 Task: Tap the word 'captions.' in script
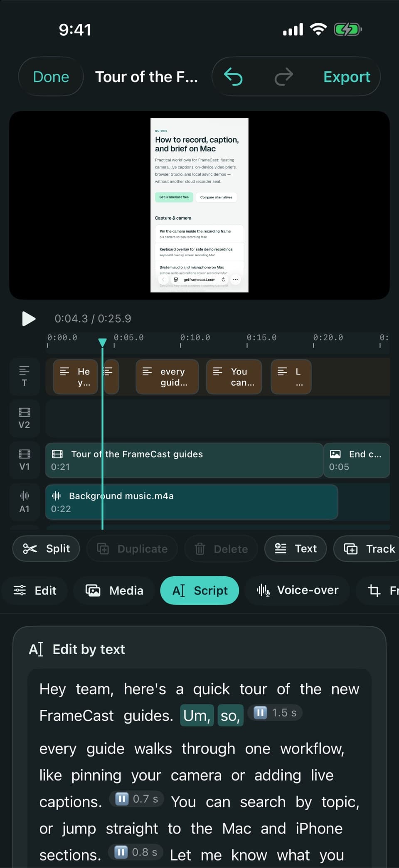click(71, 802)
